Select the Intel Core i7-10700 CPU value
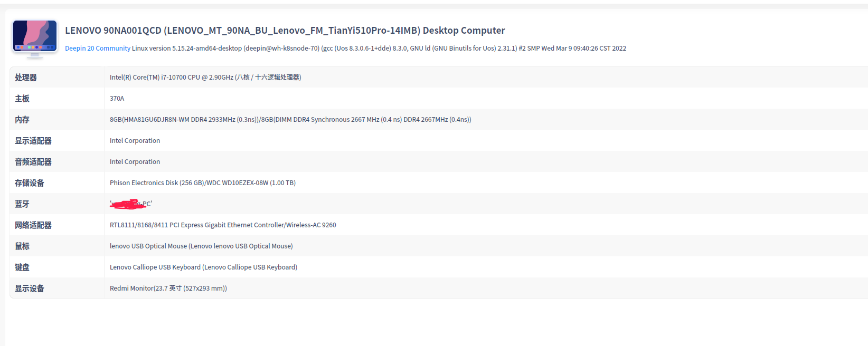868x346 pixels. click(205, 78)
